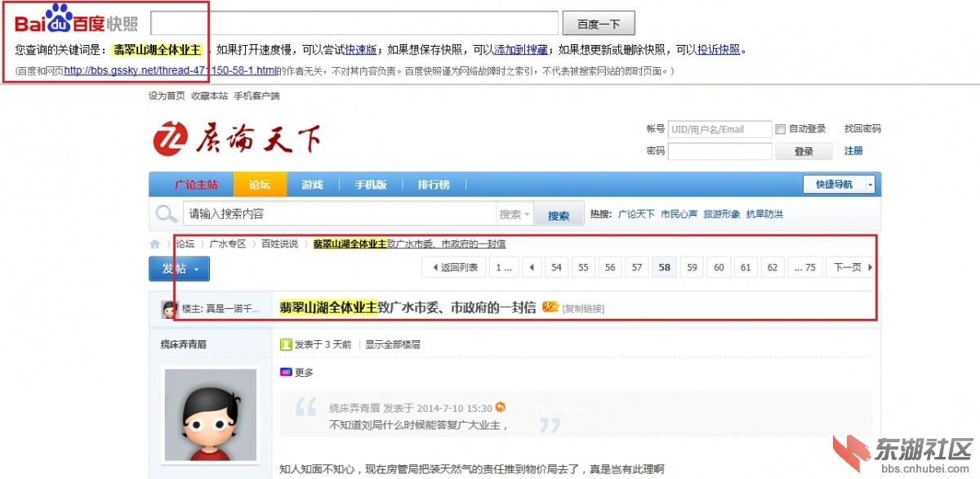The width and height of the screenshot is (980, 479).
Task: Open the 手机版 nav tab
Action: point(371,185)
